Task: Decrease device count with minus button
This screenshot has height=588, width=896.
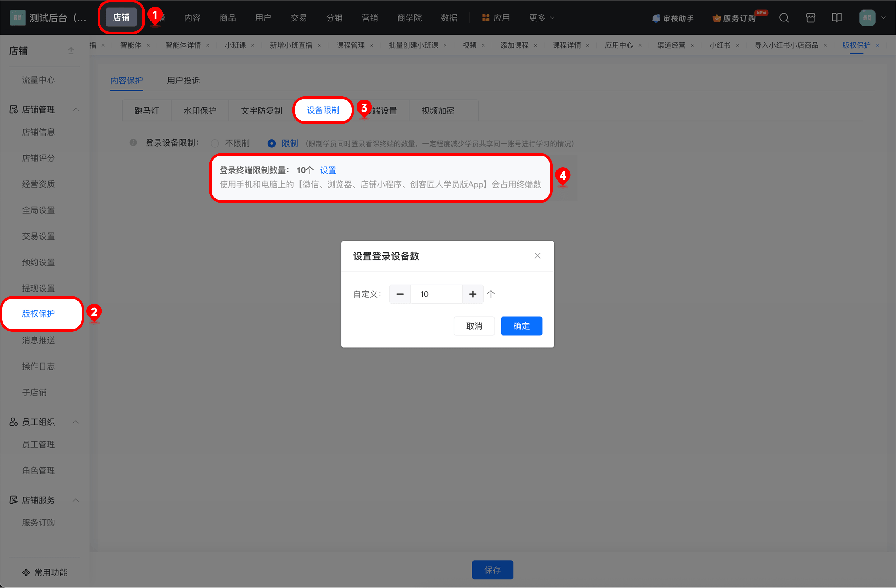Action: click(400, 294)
